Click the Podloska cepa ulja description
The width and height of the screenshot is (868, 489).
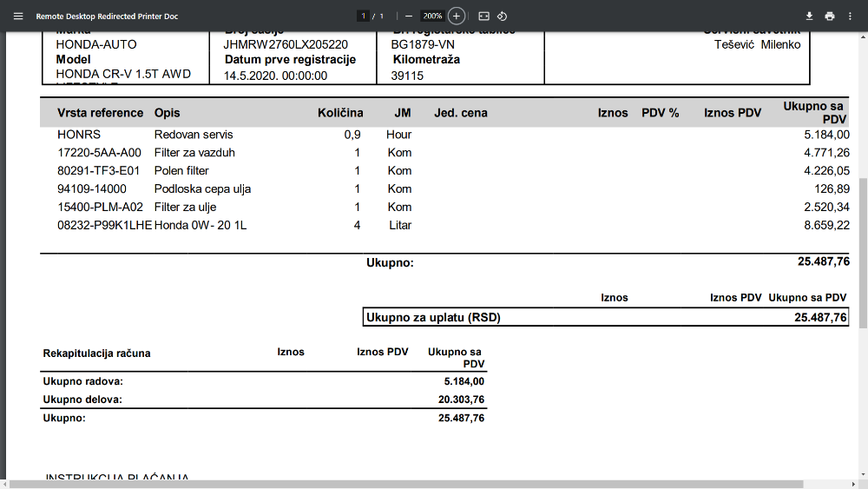202,189
